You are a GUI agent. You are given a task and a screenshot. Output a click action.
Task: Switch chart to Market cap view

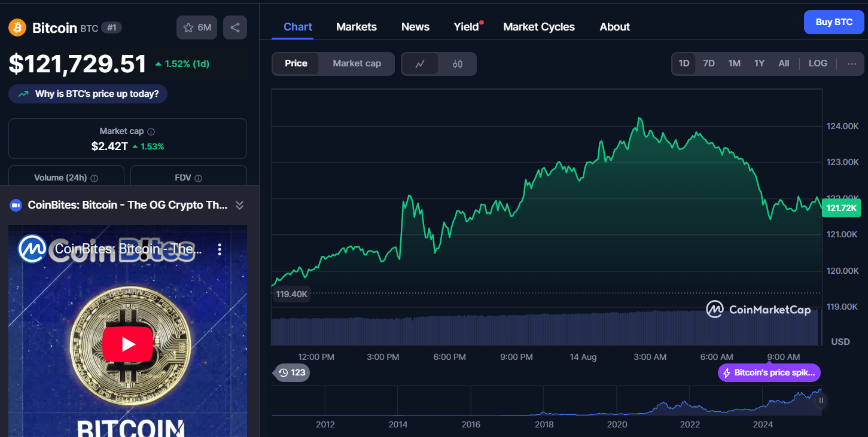pyautogui.click(x=357, y=63)
